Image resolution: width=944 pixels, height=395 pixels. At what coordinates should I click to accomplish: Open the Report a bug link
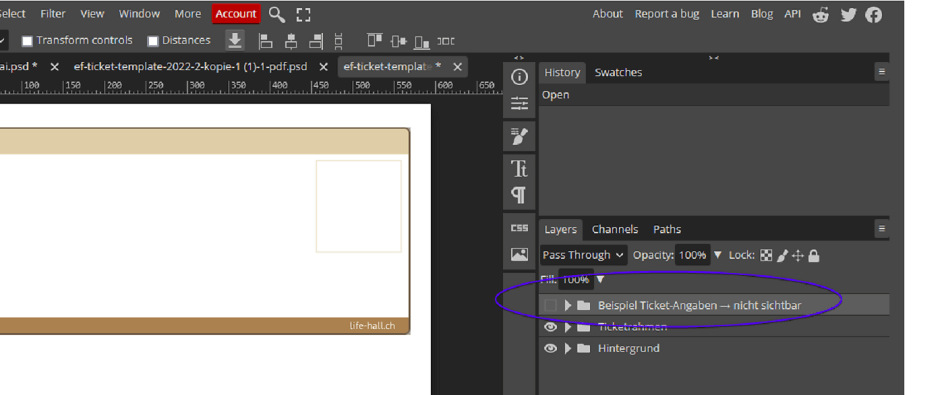click(x=667, y=14)
